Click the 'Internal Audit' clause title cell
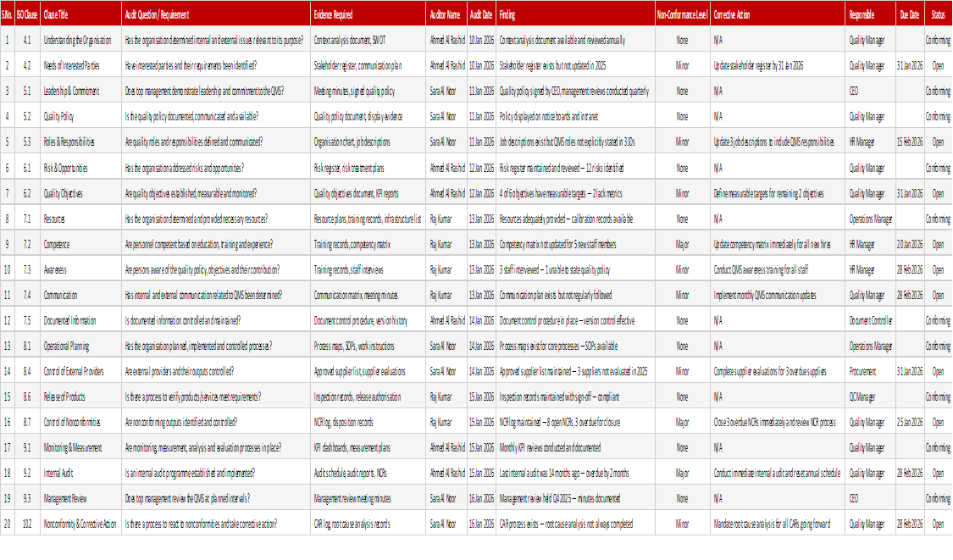 tap(80, 473)
